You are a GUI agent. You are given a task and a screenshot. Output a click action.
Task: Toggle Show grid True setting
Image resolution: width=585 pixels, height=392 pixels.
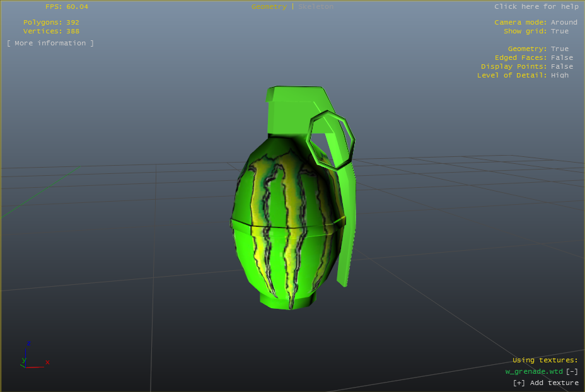click(x=560, y=32)
